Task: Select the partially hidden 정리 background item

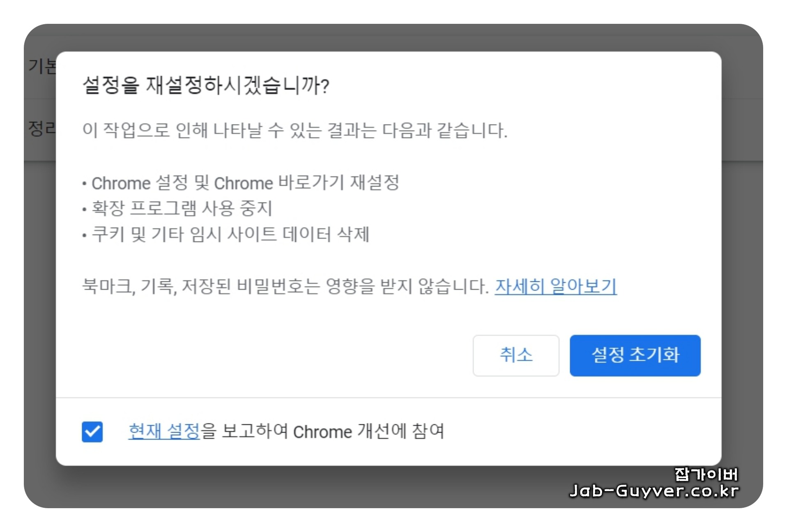Action: coord(41,129)
